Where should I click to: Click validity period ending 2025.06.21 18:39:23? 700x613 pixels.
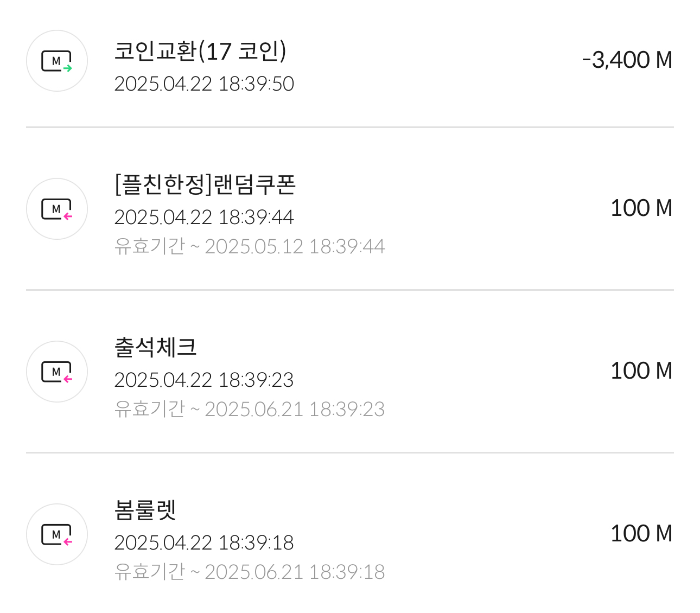tap(250, 410)
